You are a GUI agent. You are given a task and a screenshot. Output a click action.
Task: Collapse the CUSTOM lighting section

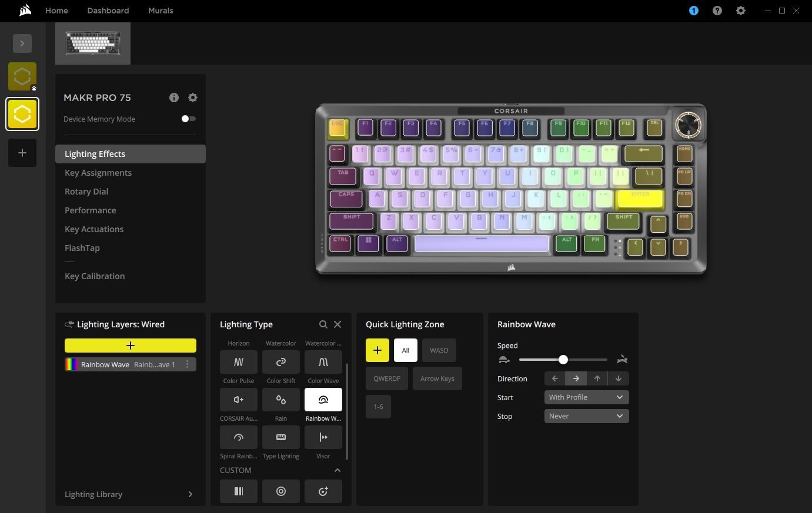coord(338,470)
